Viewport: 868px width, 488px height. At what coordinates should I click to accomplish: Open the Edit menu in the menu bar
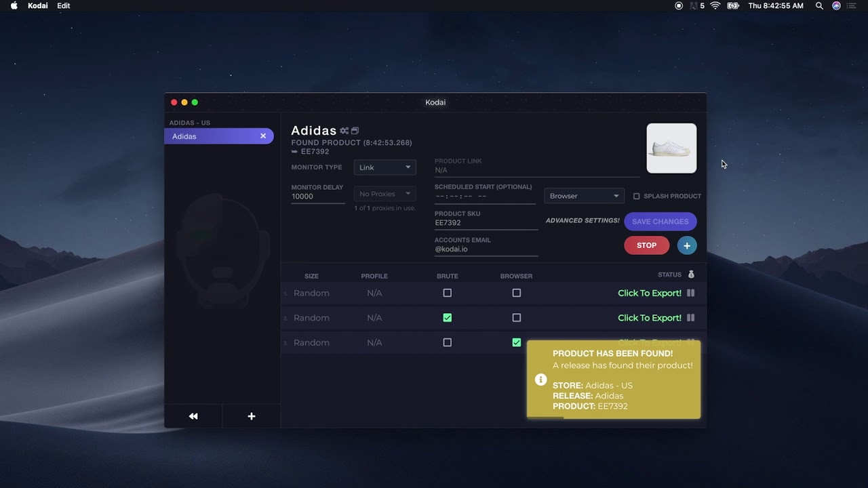[63, 5]
